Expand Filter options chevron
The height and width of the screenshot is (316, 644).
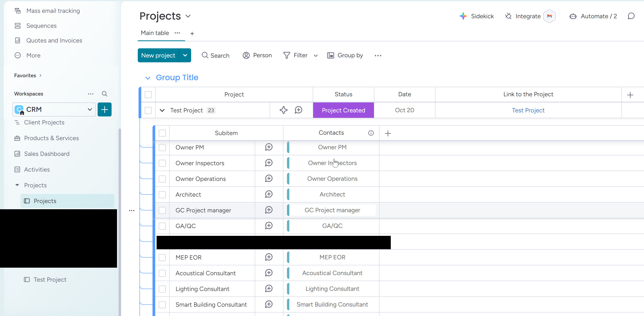(316, 56)
